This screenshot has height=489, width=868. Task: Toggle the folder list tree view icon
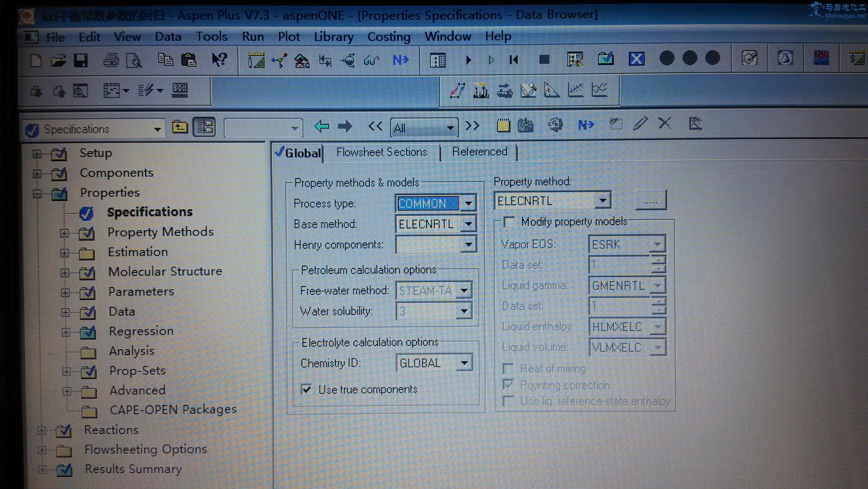pos(204,127)
